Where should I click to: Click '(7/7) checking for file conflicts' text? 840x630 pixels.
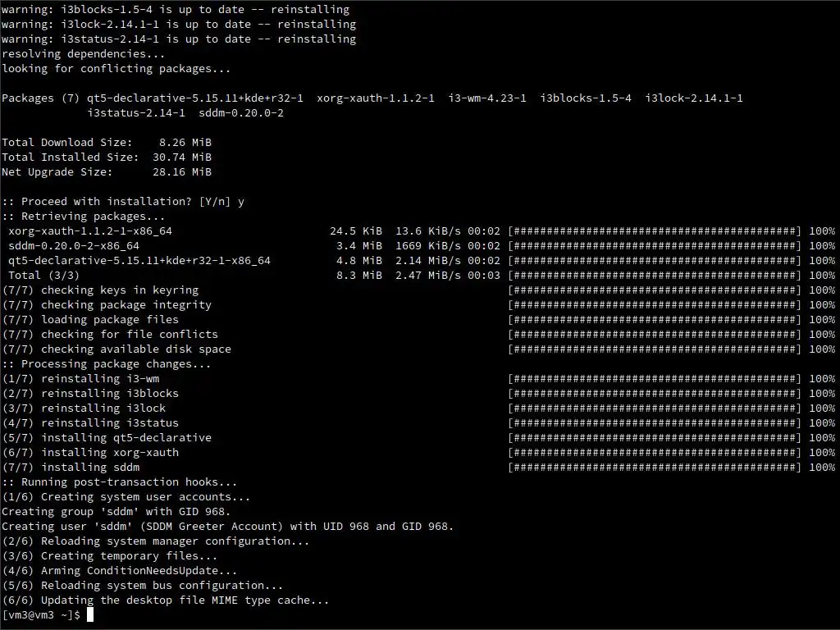click(110, 335)
